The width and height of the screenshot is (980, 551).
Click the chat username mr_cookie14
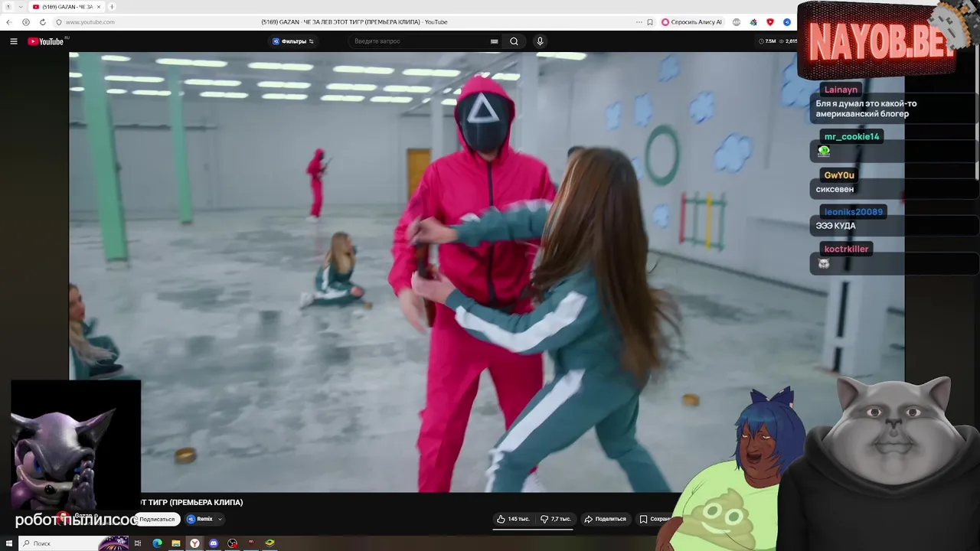coord(851,136)
